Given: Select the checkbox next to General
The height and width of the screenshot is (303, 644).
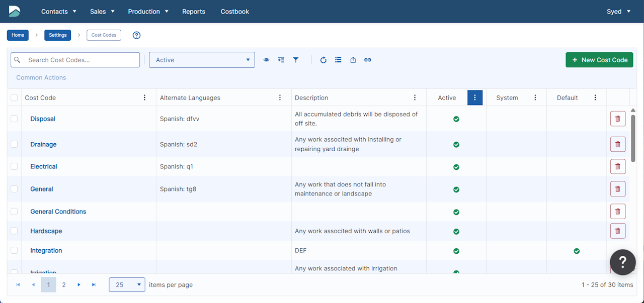Looking at the screenshot, I should (x=14, y=189).
